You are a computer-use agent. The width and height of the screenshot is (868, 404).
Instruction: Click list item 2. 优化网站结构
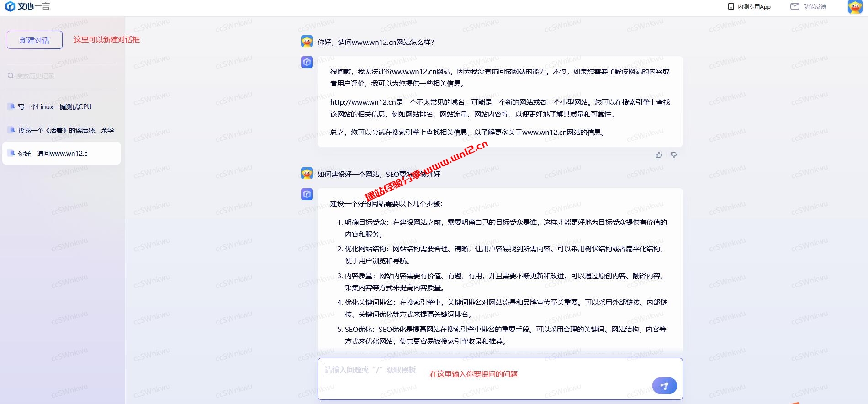pos(500,255)
